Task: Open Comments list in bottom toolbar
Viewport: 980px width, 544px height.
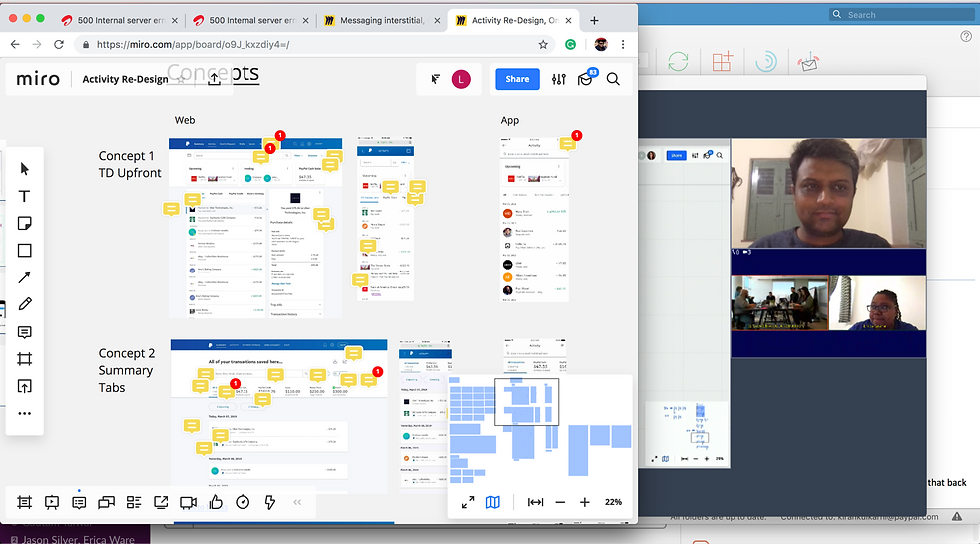Action: [x=79, y=502]
